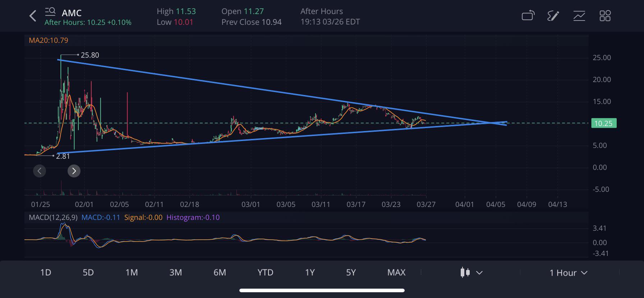
Task: Open the drawing tools pencil icon
Action: (553, 15)
